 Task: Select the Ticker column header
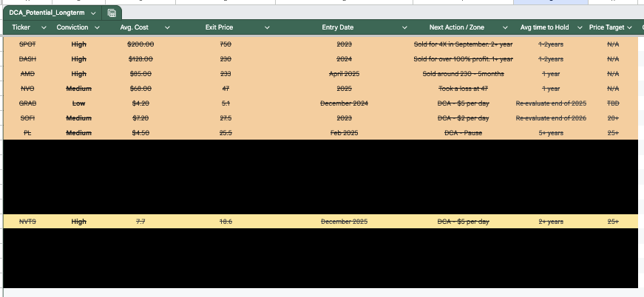point(21,27)
